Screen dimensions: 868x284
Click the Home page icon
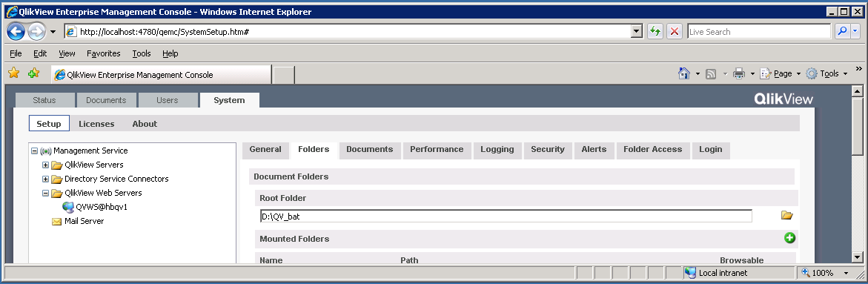tap(684, 73)
